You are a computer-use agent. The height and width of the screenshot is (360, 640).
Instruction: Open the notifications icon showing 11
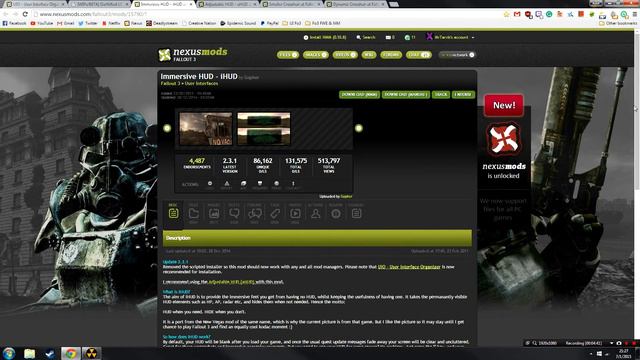click(x=410, y=37)
